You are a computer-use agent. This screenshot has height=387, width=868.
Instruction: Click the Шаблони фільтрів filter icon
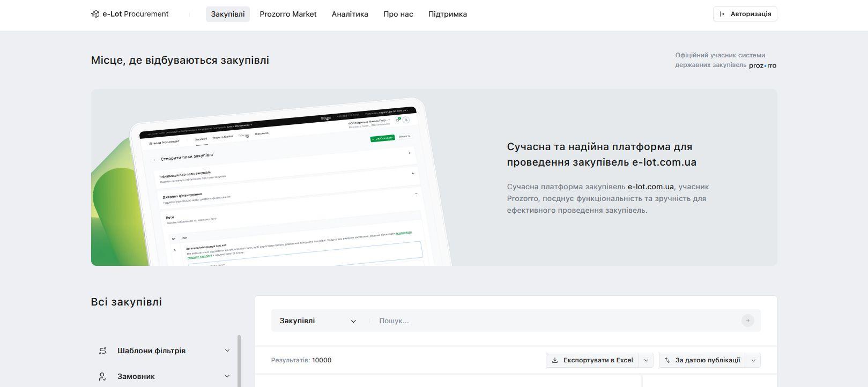coord(103,351)
